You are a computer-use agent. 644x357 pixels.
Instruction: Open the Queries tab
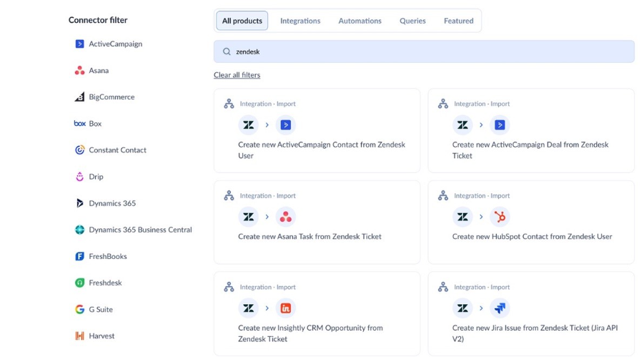coord(412,21)
